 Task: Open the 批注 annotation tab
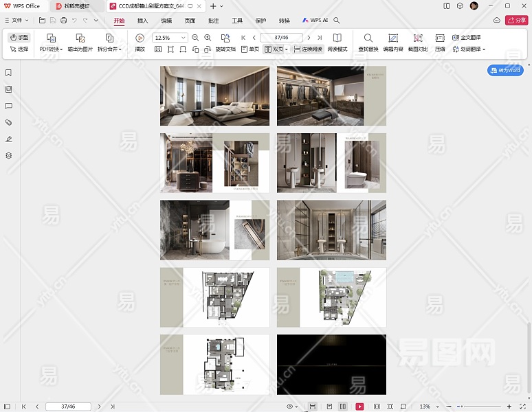click(213, 21)
